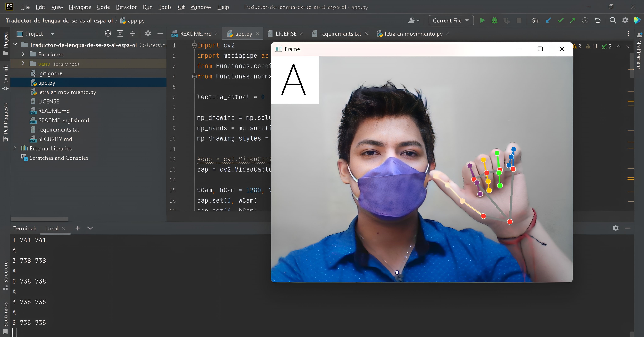Image resolution: width=644 pixels, height=337 pixels.
Task: Open Git history clock icon
Action: (585, 20)
